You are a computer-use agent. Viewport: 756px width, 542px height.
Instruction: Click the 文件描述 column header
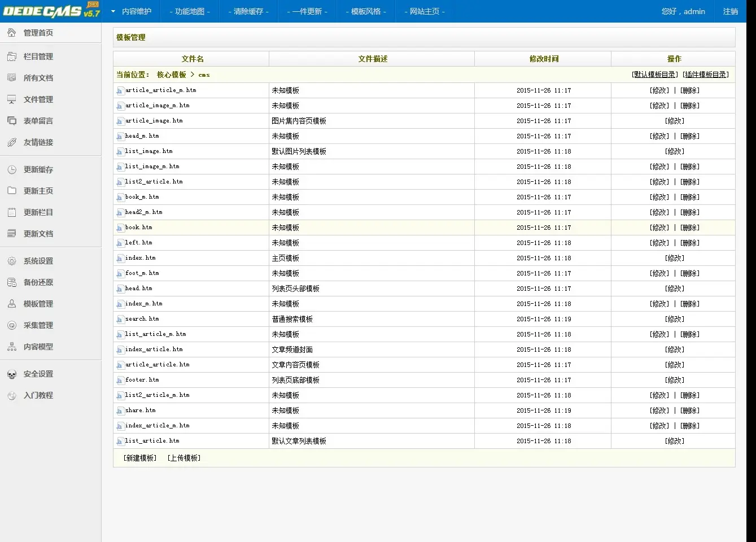(373, 59)
